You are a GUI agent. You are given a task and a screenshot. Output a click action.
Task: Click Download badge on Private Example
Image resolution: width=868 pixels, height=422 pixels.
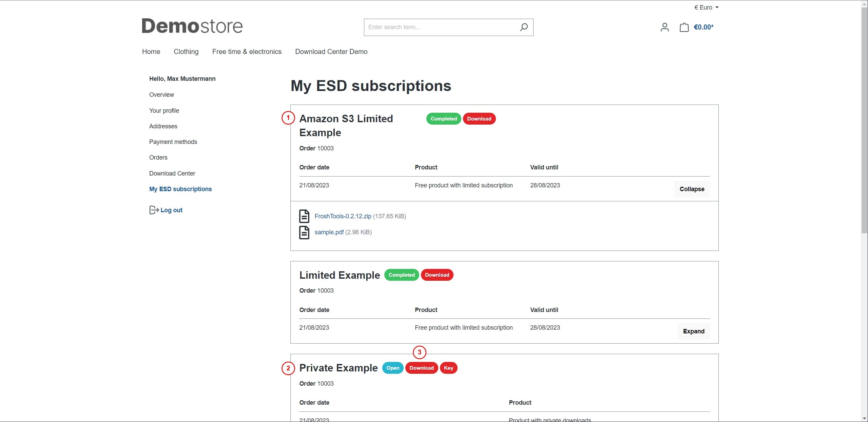pyautogui.click(x=422, y=368)
